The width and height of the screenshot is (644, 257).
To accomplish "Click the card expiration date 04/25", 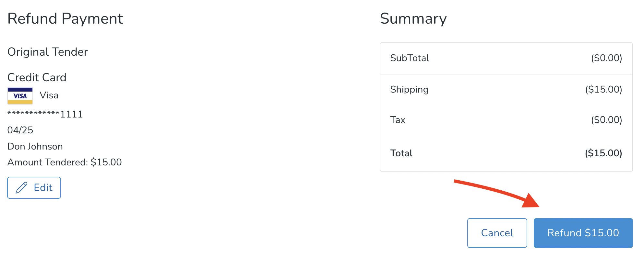I will (x=20, y=130).
